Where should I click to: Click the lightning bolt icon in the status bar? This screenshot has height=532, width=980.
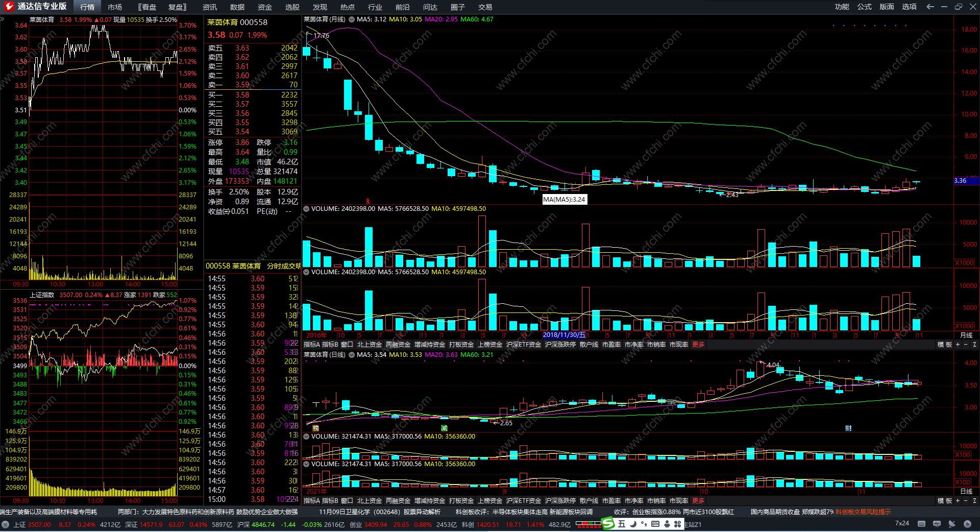click(x=967, y=524)
